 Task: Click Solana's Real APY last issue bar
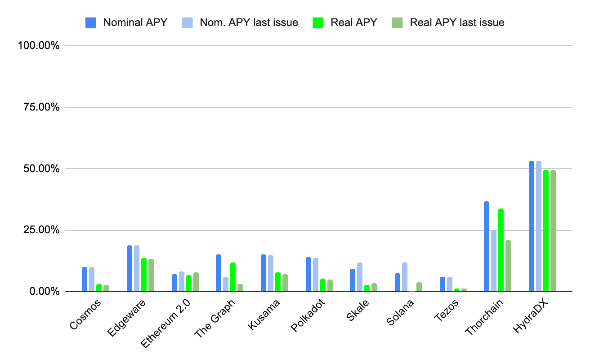tap(419, 287)
